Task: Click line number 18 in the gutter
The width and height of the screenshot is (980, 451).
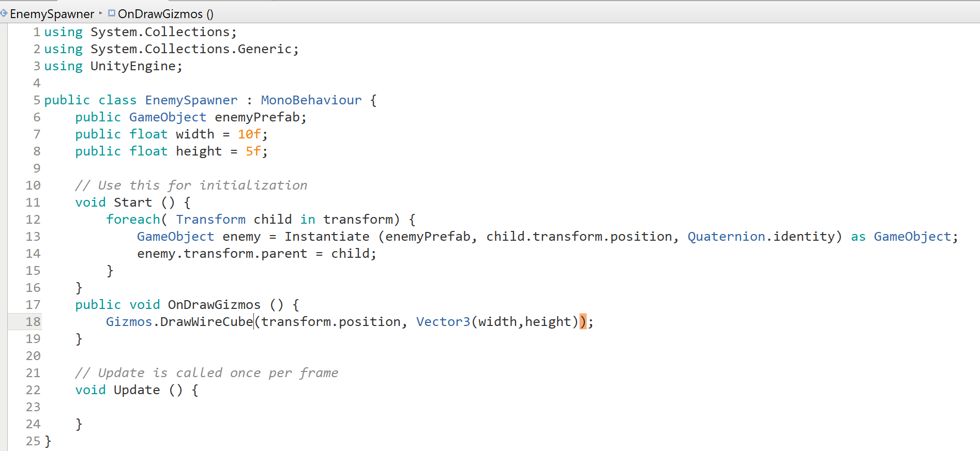Action: (33, 322)
